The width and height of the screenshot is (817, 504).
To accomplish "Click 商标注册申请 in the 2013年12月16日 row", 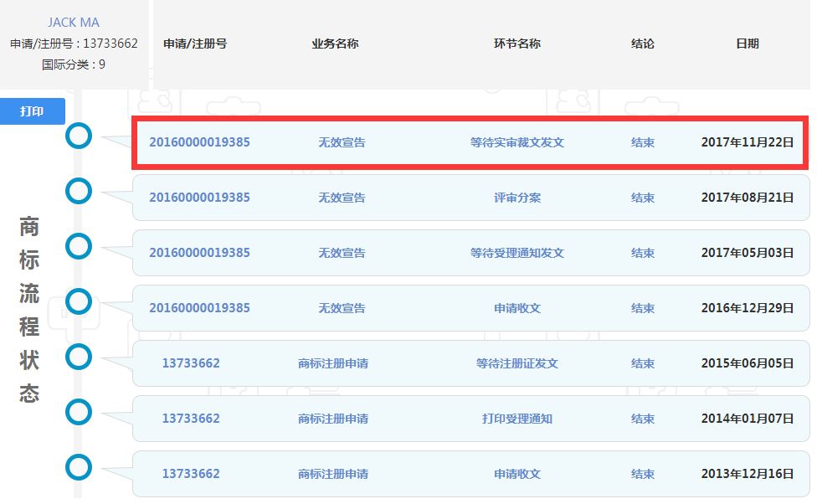I will pos(333,474).
